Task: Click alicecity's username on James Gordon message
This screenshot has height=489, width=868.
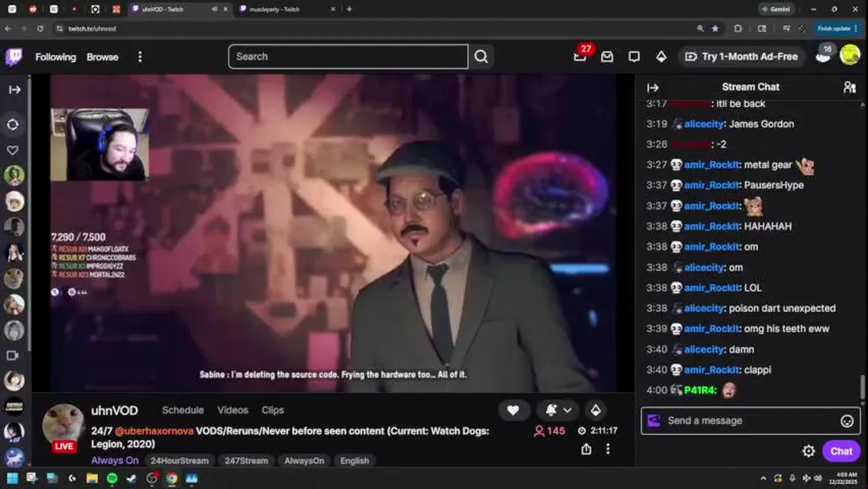Action: pos(704,124)
